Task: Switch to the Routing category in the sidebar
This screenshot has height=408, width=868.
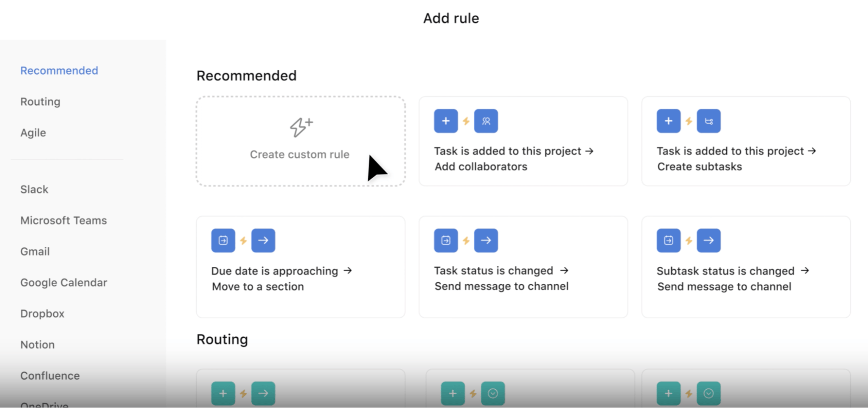Action: (40, 101)
